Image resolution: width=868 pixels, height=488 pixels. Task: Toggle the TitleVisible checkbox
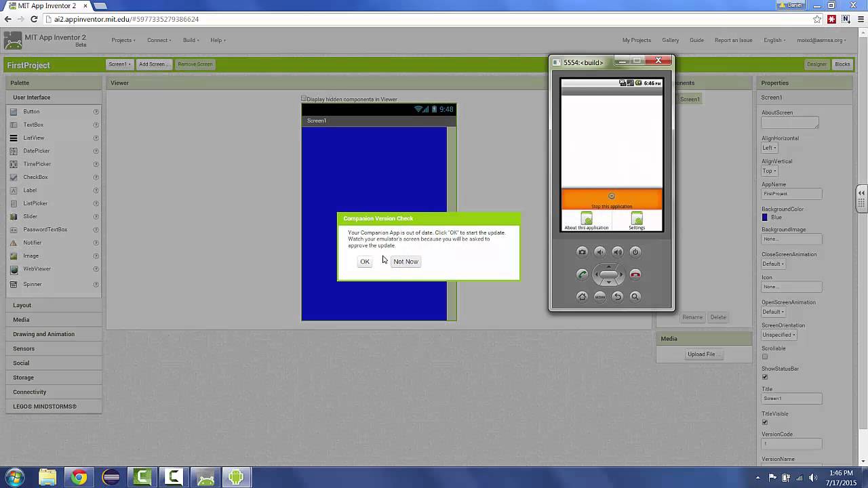tap(765, 422)
